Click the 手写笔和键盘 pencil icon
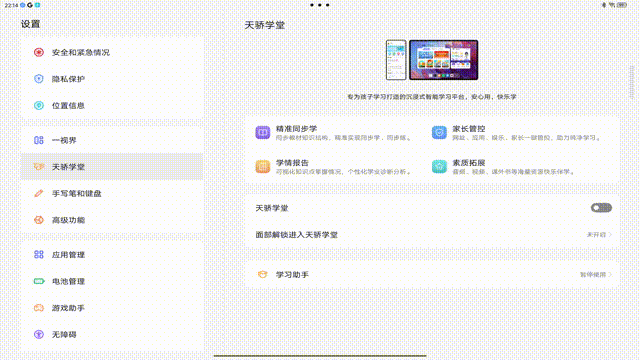 click(39, 193)
